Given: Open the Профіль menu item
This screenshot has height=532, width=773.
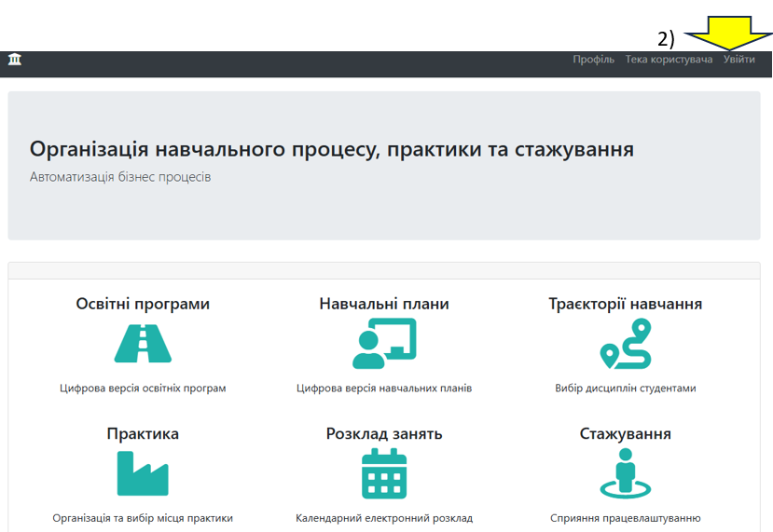Looking at the screenshot, I should pos(593,60).
